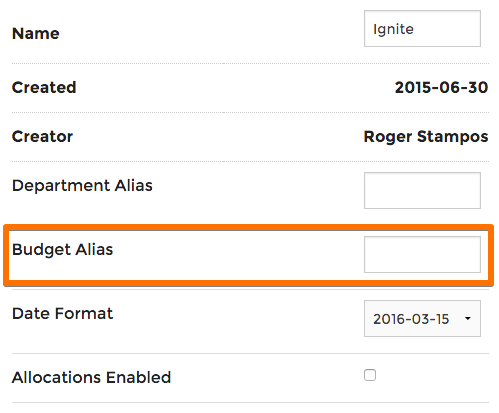Focus the Department Alias text box
499x413 pixels.
coord(422,190)
